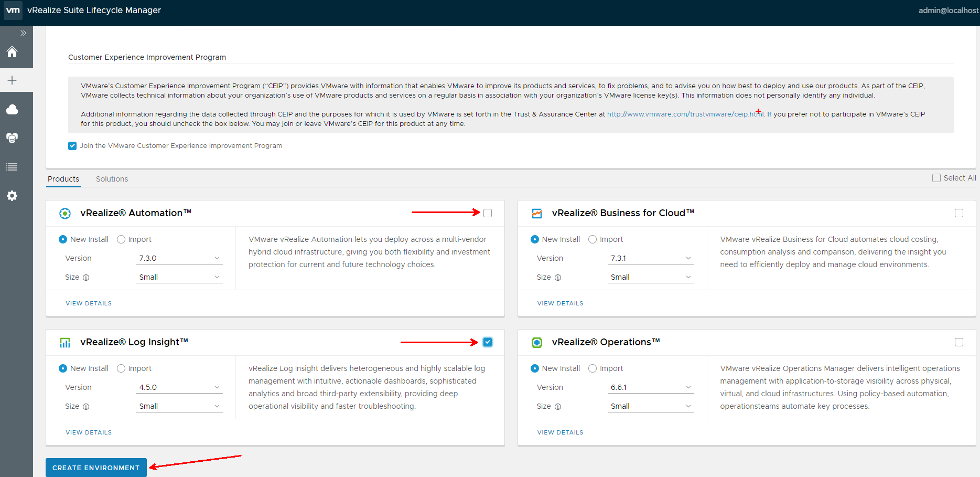Uncheck Join the VMware CEIP checkbox
980x477 pixels.
(x=72, y=146)
